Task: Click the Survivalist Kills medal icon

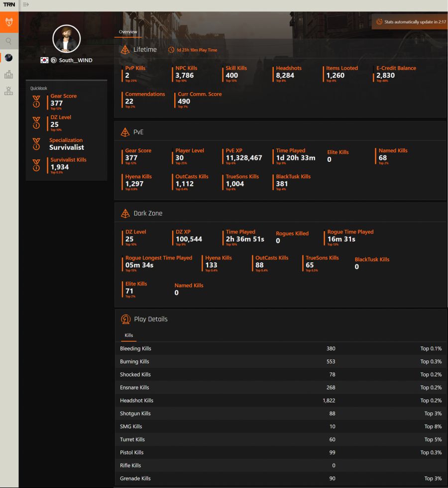Action: [x=36, y=165]
